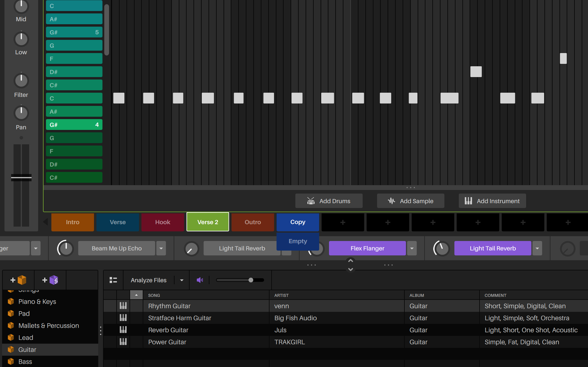Open the Analyze Files dropdown
588x367 pixels.
click(182, 280)
